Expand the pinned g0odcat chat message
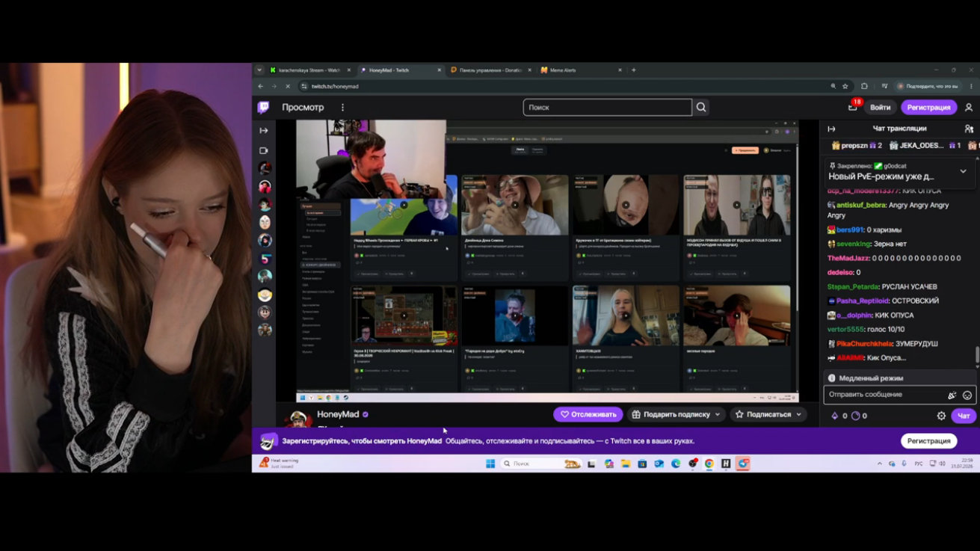The image size is (980, 551). point(963,171)
